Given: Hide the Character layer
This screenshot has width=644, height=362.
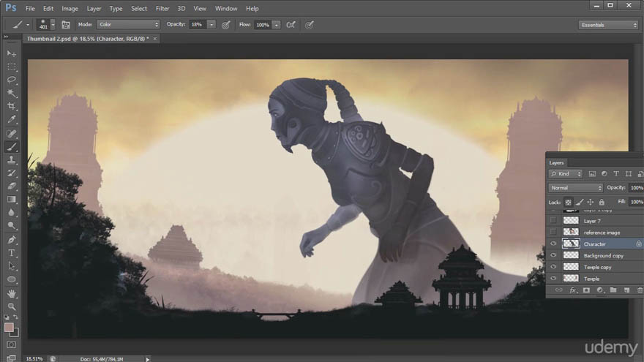Looking at the screenshot, I should [x=553, y=244].
